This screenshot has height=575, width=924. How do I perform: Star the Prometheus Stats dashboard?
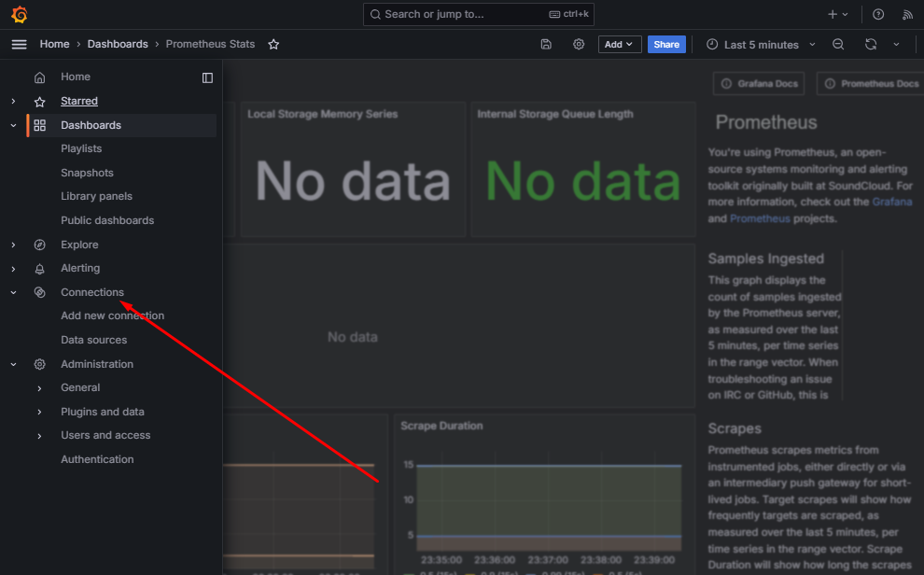point(273,44)
